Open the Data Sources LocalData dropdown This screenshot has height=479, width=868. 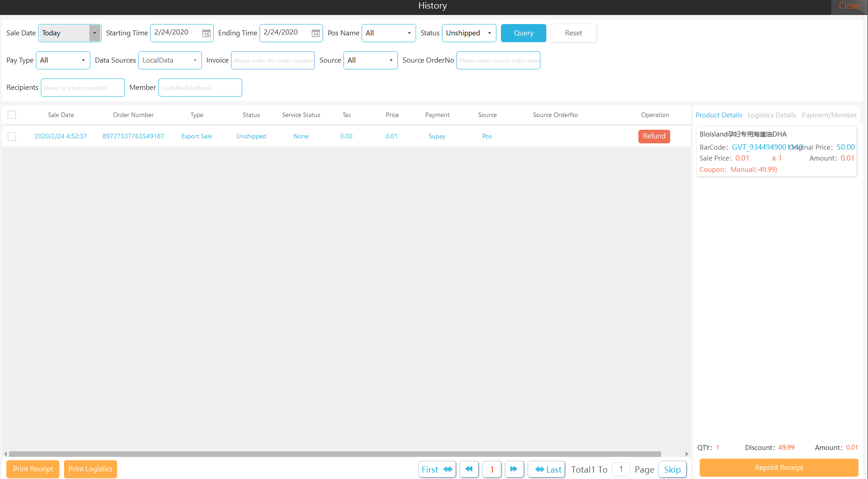click(170, 60)
